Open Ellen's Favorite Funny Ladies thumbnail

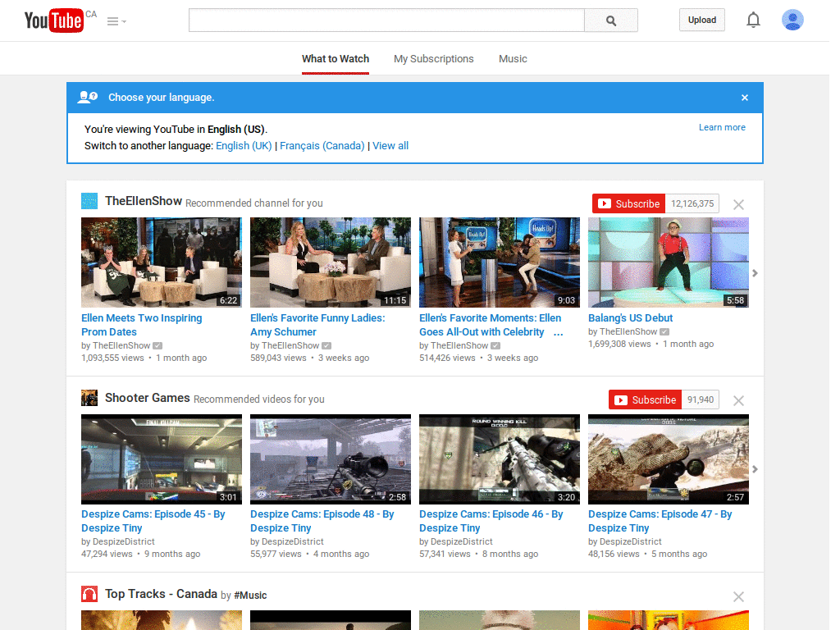[331, 262]
